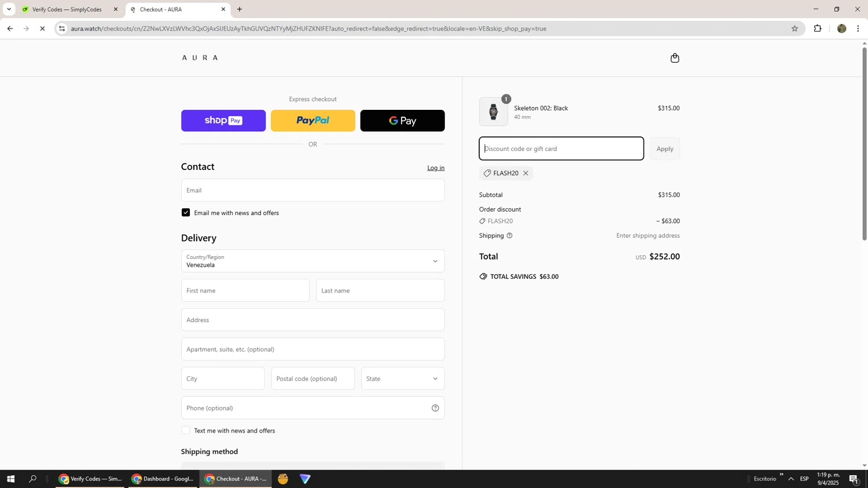Screen dimensions: 868x488
Task: Click the City field
Action: tap(223, 379)
